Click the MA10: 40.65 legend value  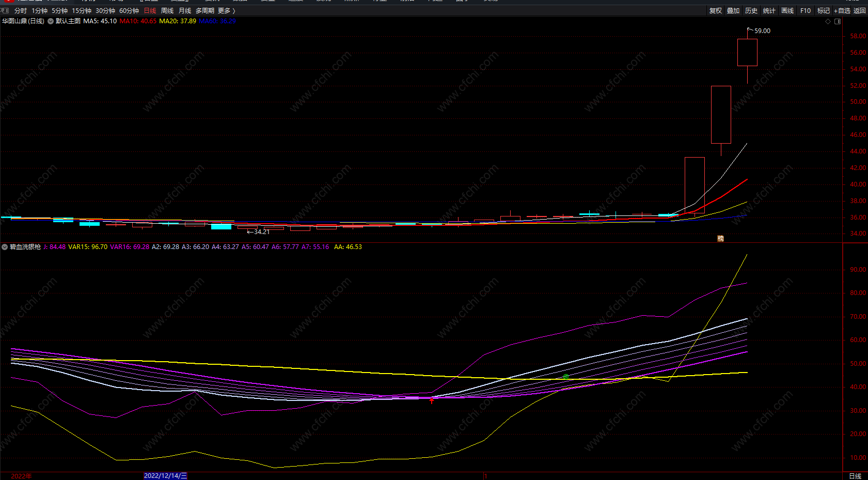[138, 21]
